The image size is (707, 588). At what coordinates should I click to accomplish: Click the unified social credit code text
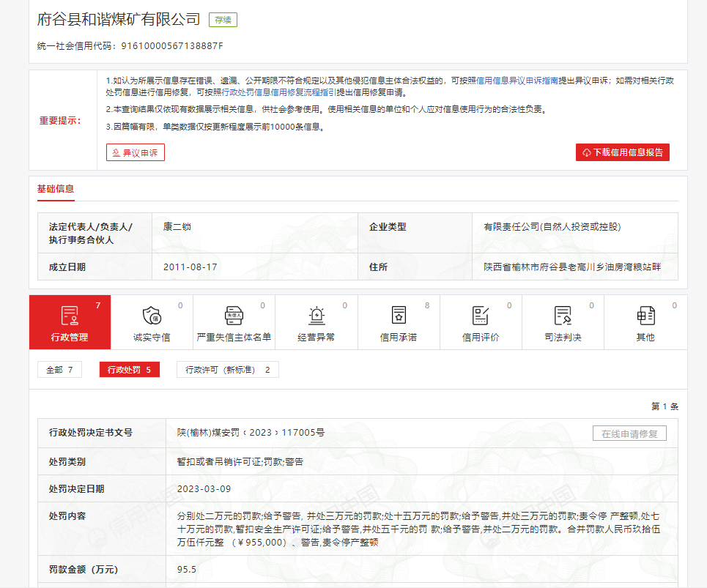(x=130, y=46)
